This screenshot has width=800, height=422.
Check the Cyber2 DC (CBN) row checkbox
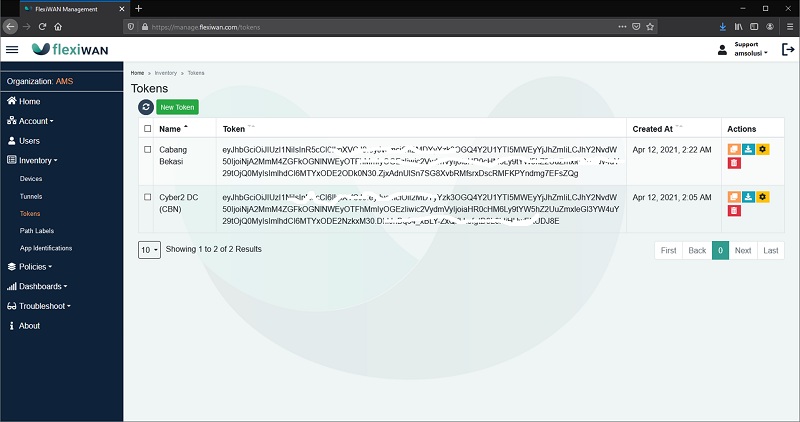coord(148,198)
